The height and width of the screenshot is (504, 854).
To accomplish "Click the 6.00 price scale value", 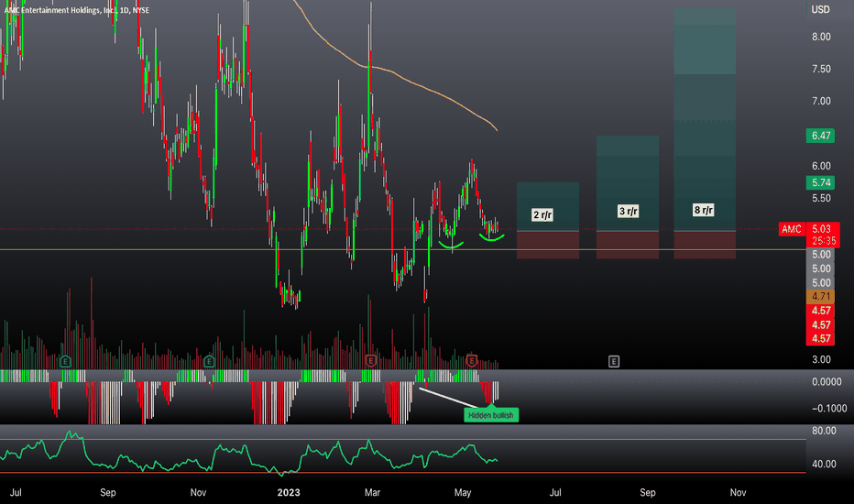I will point(821,166).
